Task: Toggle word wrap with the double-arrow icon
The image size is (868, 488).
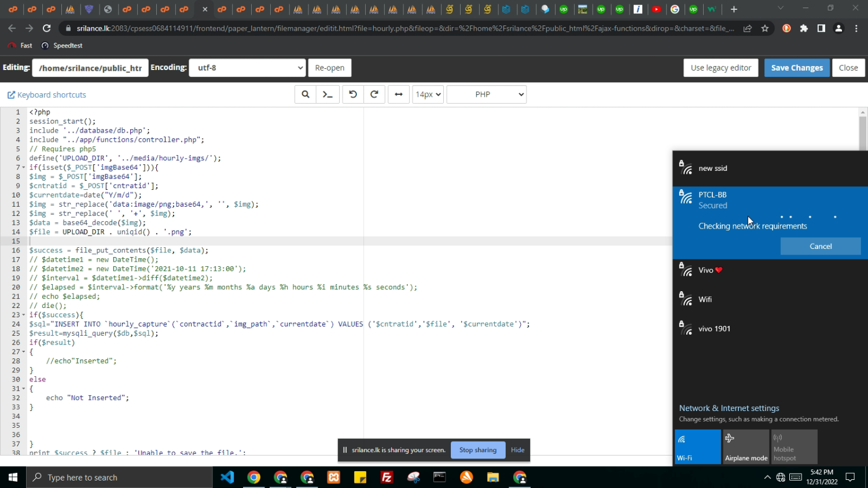Action: pyautogui.click(x=399, y=94)
